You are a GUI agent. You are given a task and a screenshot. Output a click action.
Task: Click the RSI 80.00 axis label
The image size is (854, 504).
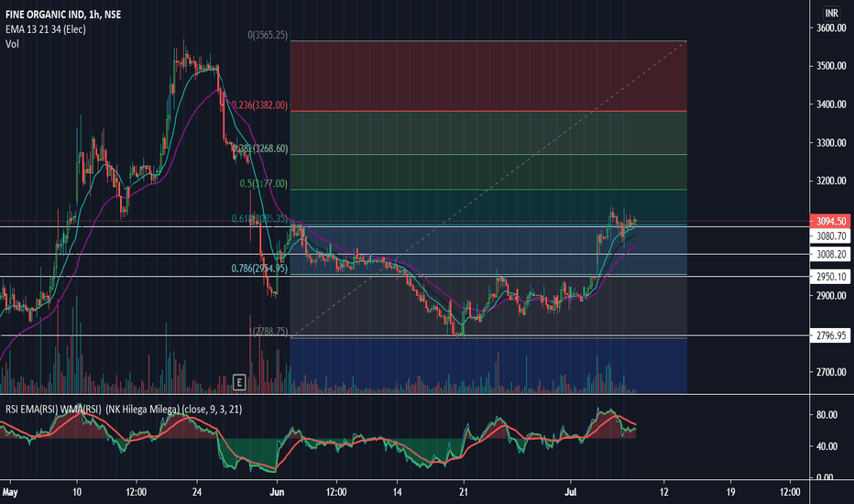click(x=827, y=414)
